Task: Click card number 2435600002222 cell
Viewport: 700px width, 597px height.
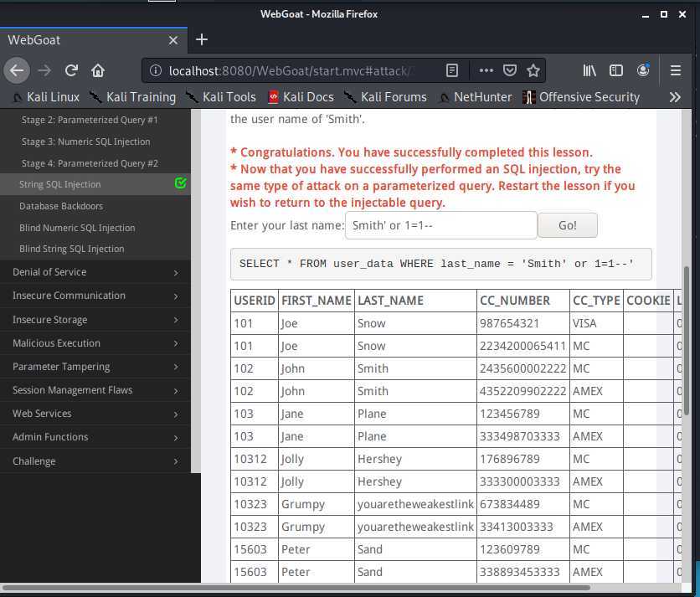Action: pos(523,368)
